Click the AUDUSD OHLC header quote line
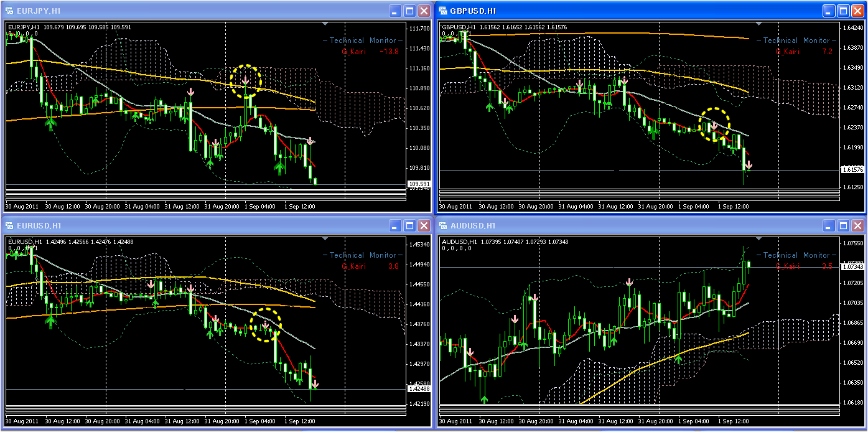 coord(505,242)
